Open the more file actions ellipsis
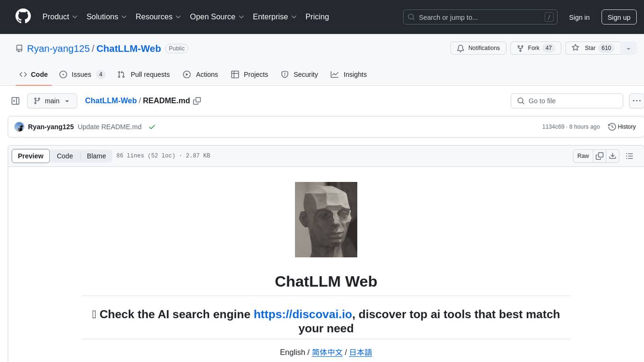644x362 pixels. (636, 101)
